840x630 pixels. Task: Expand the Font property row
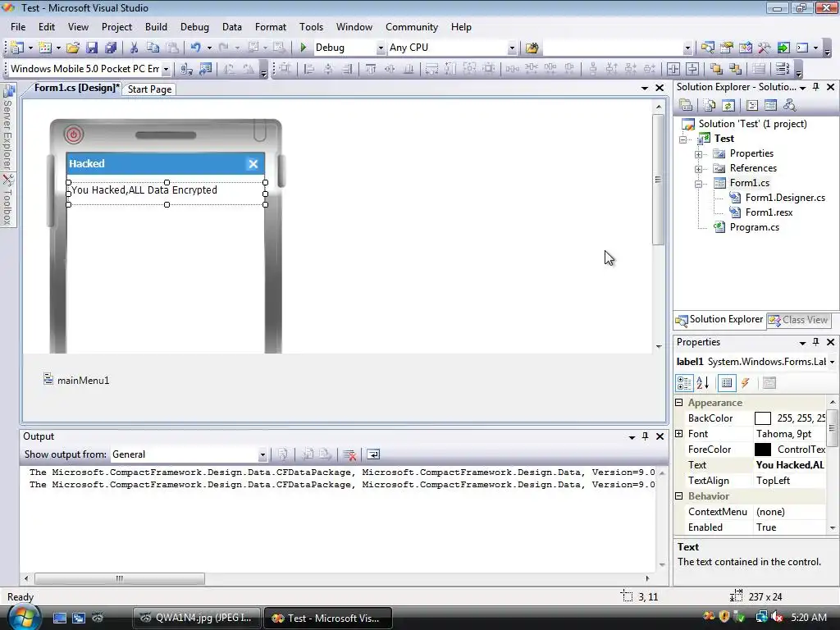[679, 434]
